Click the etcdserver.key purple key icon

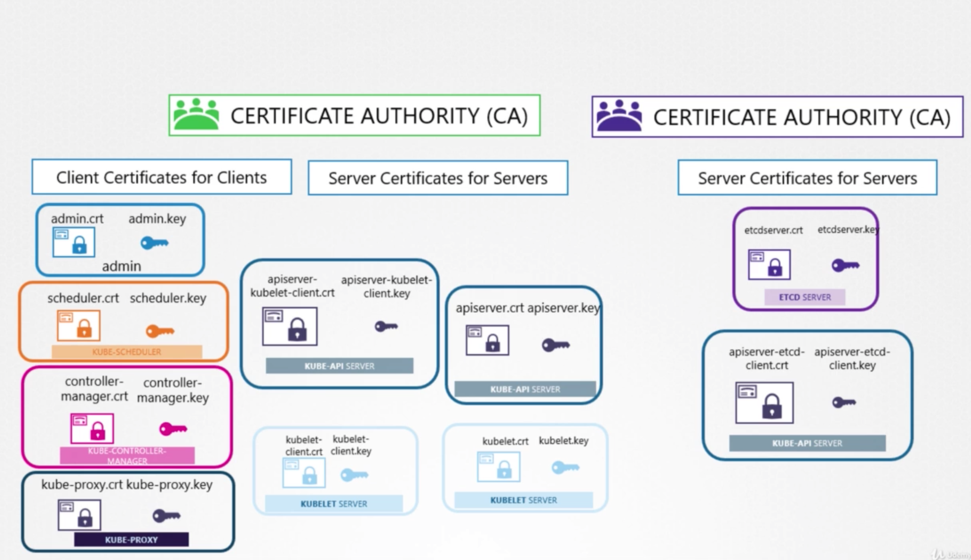click(845, 265)
